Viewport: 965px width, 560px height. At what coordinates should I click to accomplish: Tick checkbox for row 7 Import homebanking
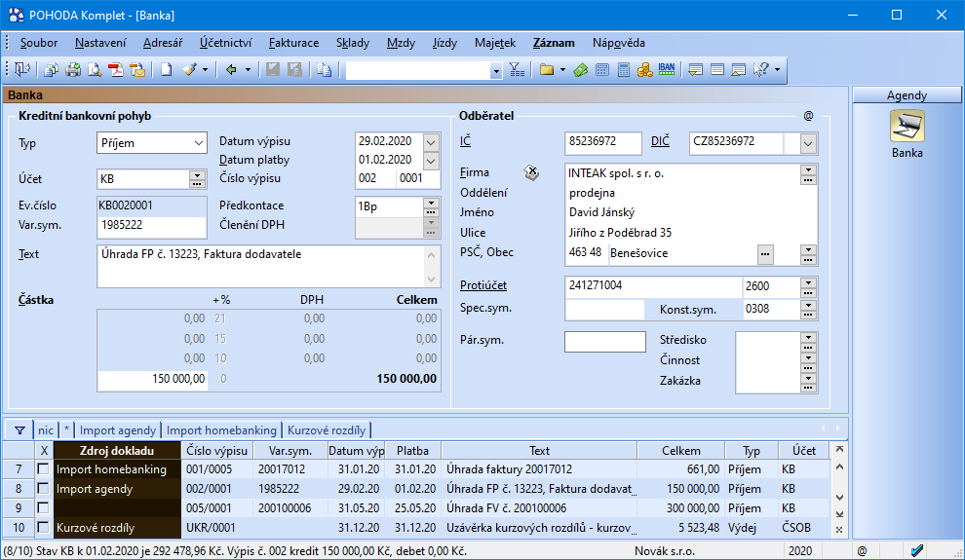point(43,469)
